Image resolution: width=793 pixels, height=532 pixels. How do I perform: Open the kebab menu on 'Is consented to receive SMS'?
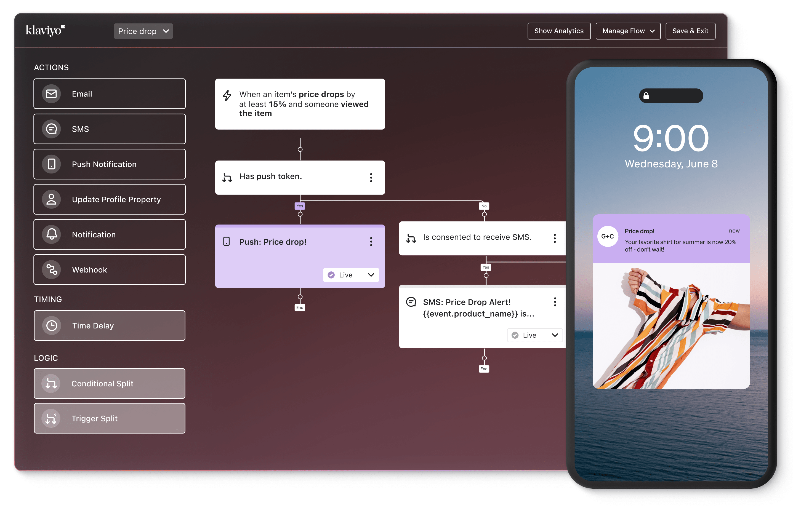point(555,239)
